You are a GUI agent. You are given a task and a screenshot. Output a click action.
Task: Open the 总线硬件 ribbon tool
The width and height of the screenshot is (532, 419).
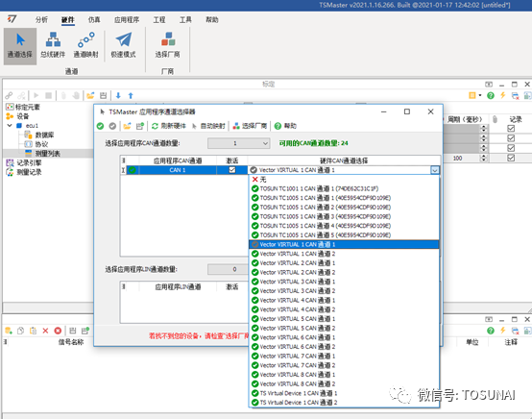53,46
